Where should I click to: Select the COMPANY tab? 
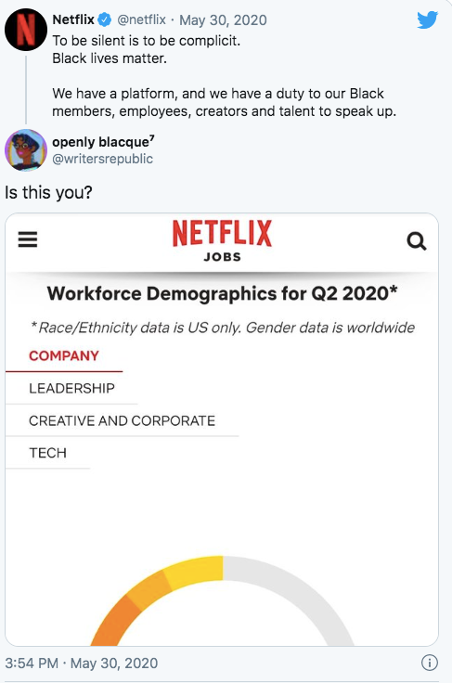coord(64,356)
